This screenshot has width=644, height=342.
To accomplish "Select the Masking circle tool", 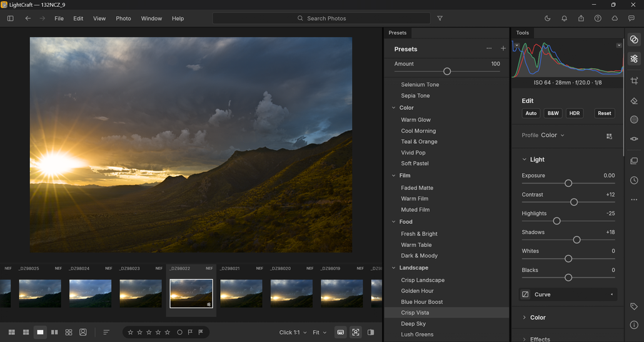I will (634, 119).
